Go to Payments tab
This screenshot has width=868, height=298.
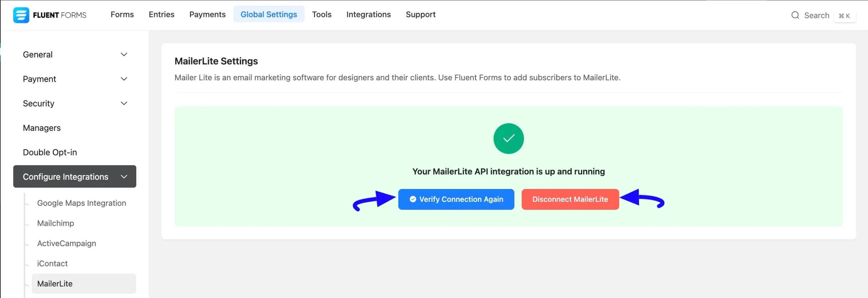(207, 15)
